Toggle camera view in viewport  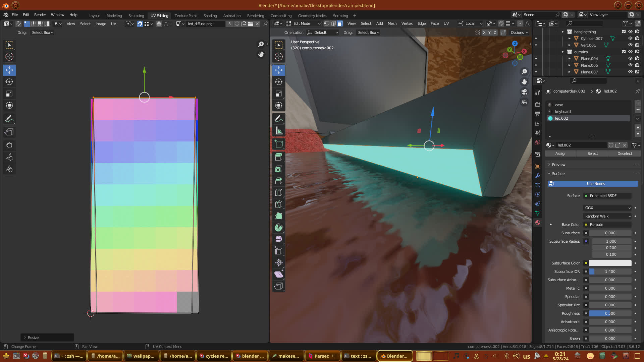coord(524,92)
